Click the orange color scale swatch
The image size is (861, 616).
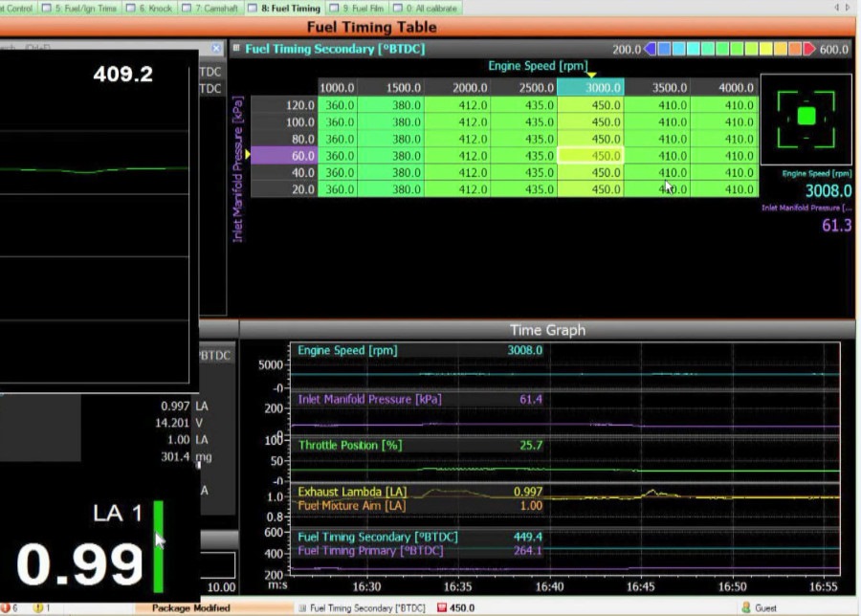pyautogui.click(x=795, y=50)
